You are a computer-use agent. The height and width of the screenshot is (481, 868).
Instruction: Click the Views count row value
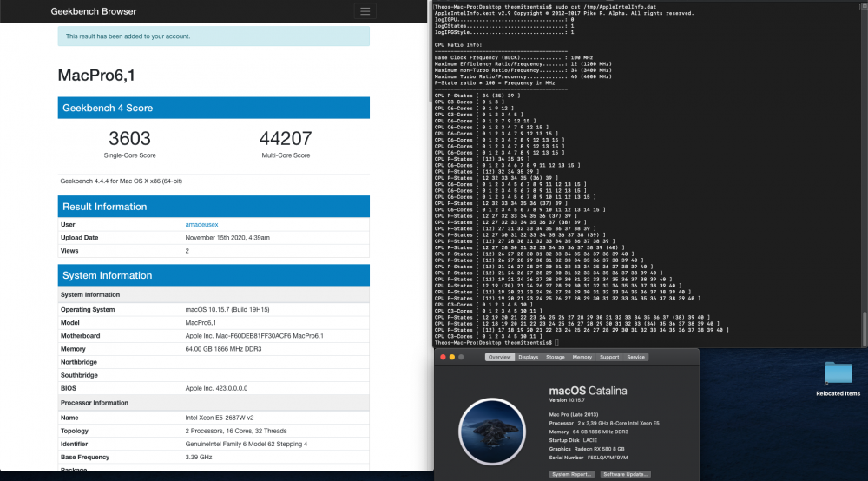tap(187, 251)
